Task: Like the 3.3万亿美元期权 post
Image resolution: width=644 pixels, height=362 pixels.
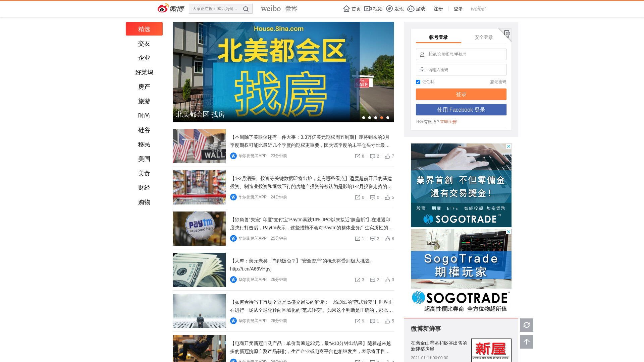Action: [x=387, y=156]
